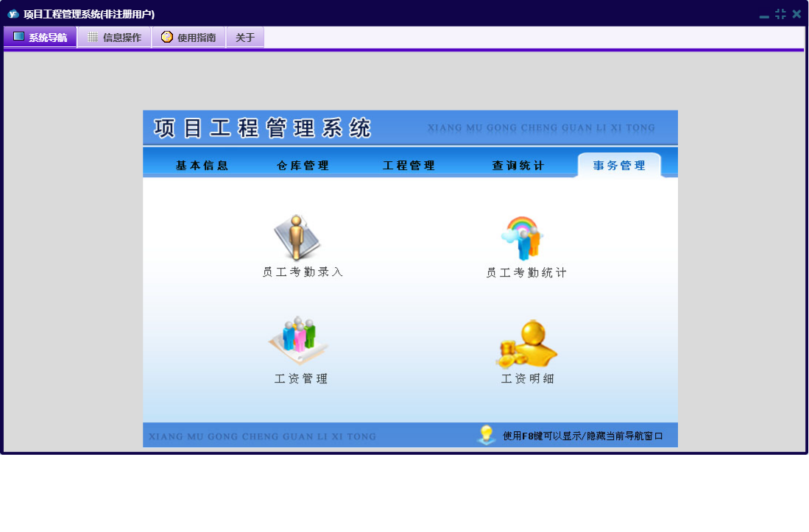
Task: Close the 项目工程管理系统 window
Action: click(796, 14)
